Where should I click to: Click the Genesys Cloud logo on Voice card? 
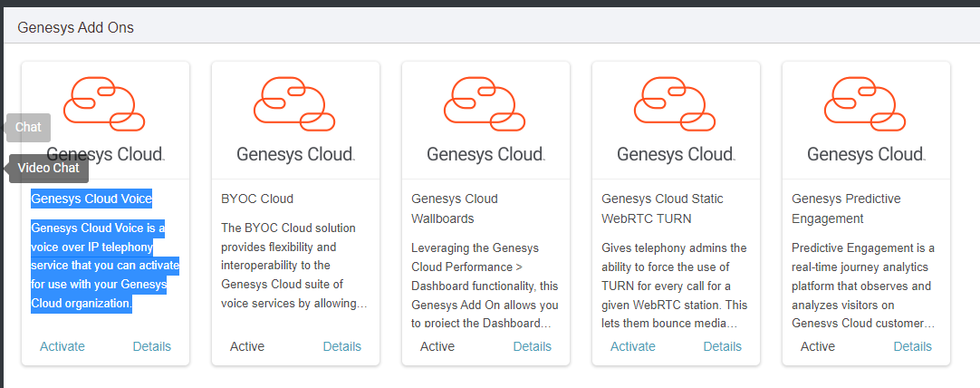point(105,120)
